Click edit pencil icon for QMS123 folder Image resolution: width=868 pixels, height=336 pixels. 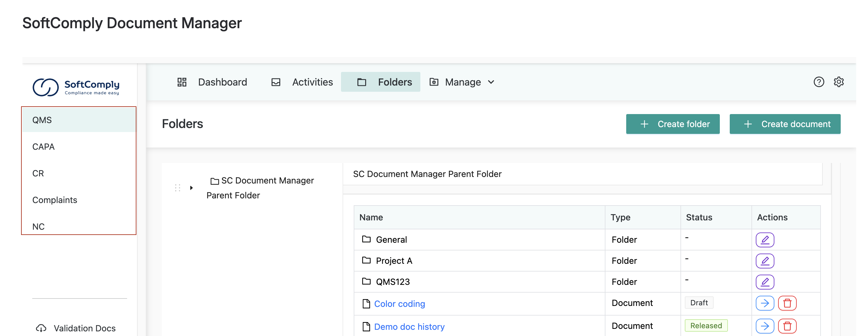(x=764, y=282)
